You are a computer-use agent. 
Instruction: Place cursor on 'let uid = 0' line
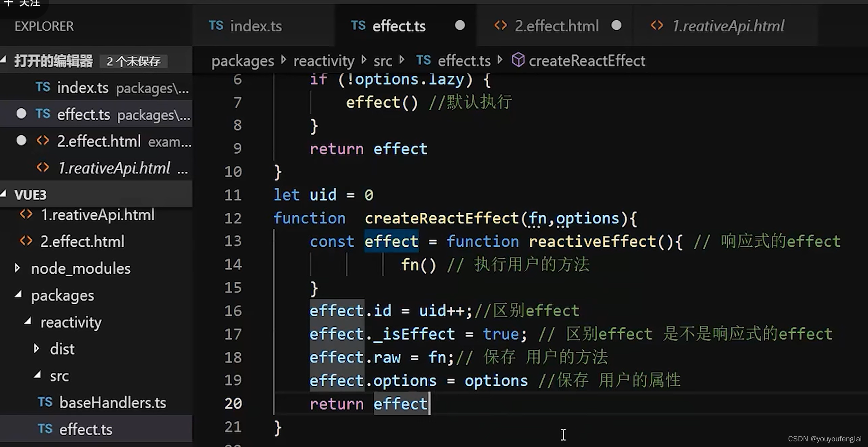pos(323,195)
